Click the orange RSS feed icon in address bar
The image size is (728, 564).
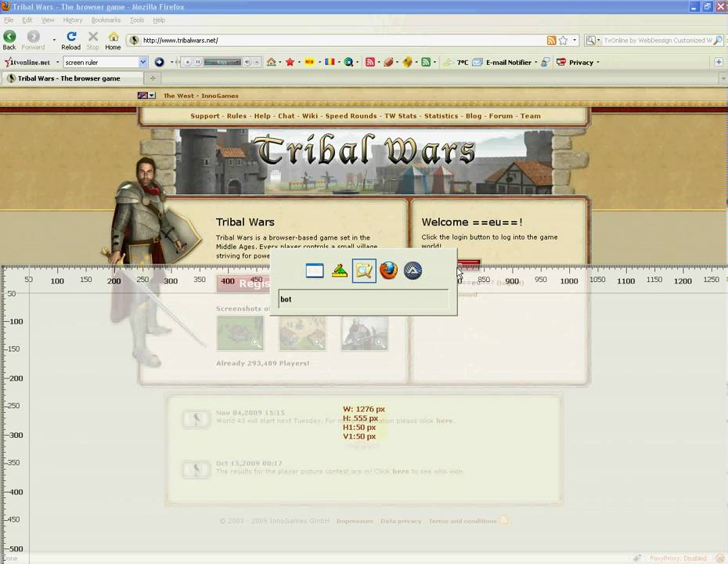pyautogui.click(x=551, y=41)
